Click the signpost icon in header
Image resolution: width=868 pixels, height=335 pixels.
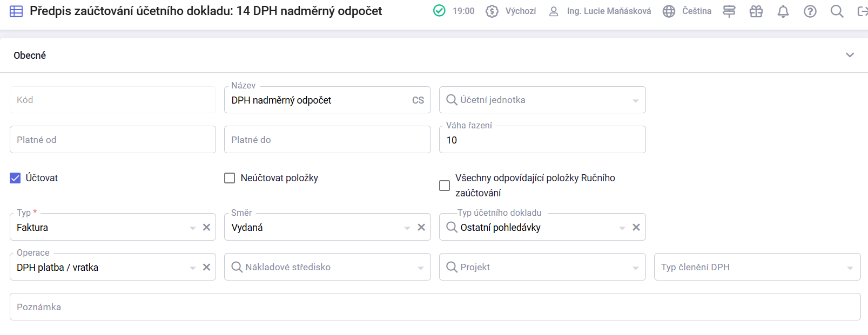click(x=729, y=11)
